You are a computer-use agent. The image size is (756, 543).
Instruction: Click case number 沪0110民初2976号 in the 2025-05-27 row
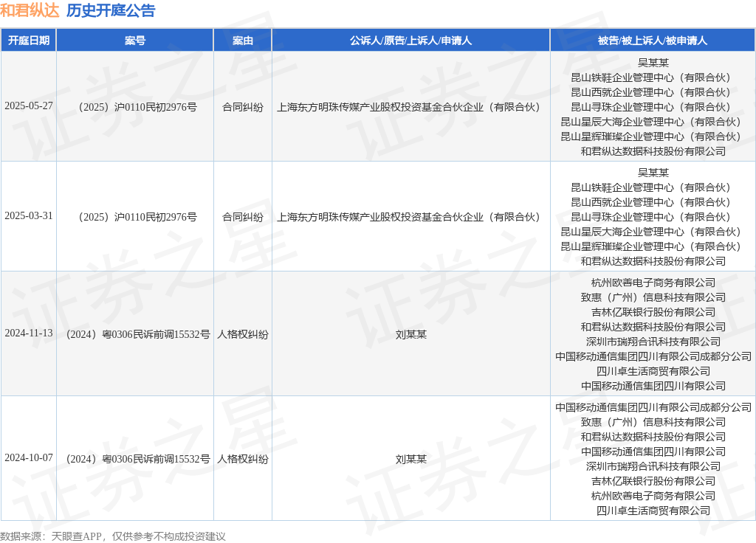[155, 107]
